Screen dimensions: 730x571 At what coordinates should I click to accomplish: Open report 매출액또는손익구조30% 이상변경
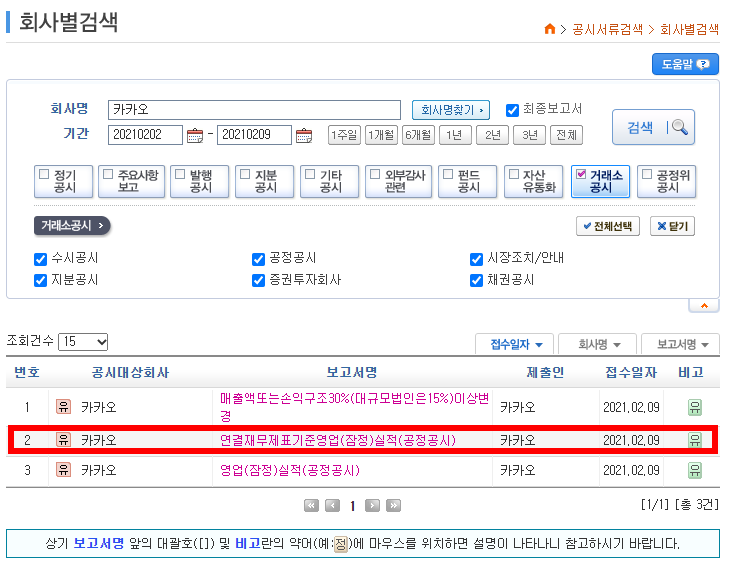click(x=354, y=407)
